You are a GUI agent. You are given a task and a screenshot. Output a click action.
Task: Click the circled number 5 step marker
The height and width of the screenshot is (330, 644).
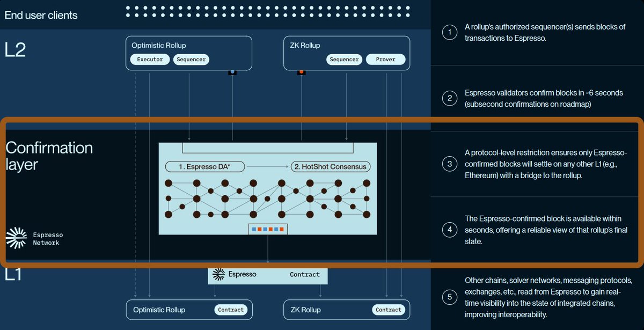coord(450,297)
